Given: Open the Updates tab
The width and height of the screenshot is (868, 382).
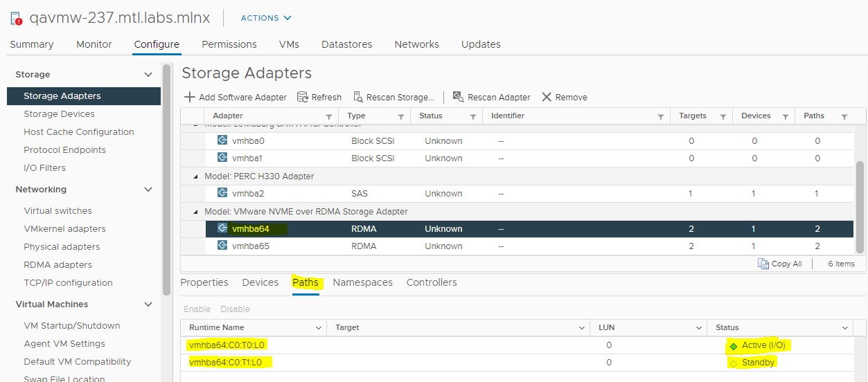Looking at the screenshot, I should click(x=481, y=44).
